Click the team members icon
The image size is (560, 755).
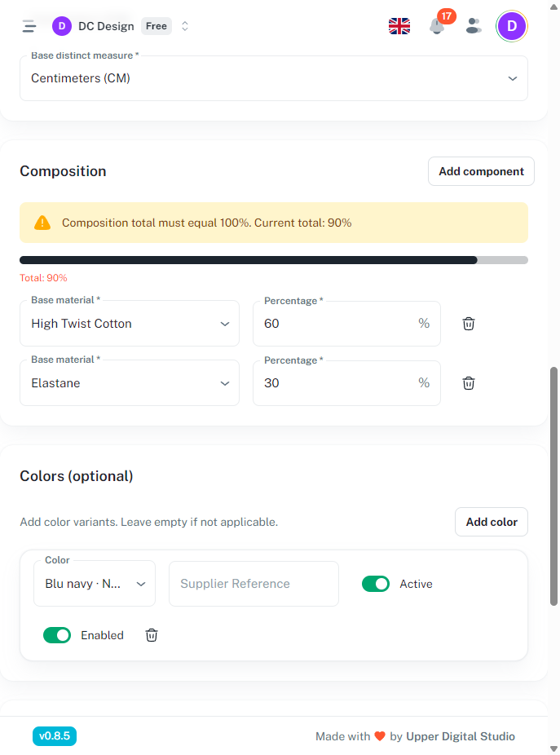(474, 26)
